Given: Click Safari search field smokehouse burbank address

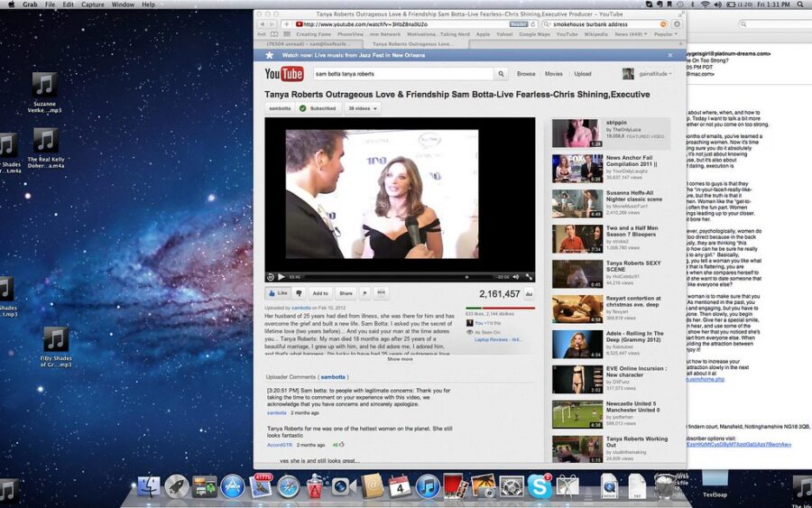Looking at the screenshot, I should click(x=605, y=24).
